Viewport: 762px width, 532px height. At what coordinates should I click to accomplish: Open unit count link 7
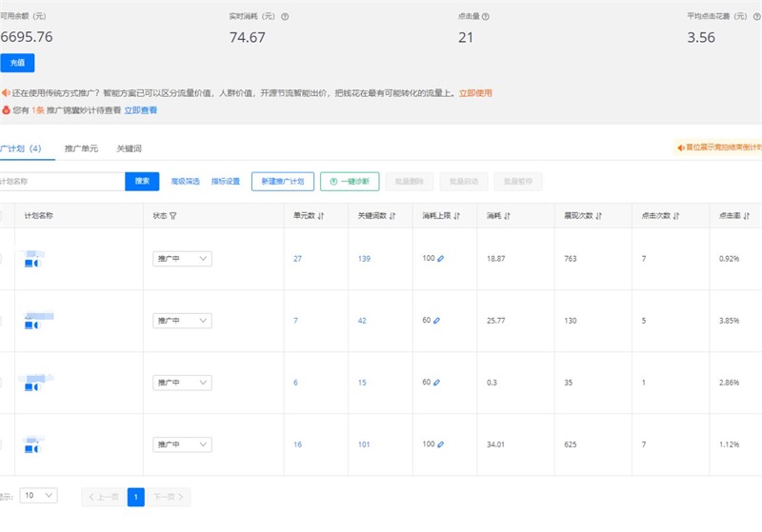tap(295, 321)
